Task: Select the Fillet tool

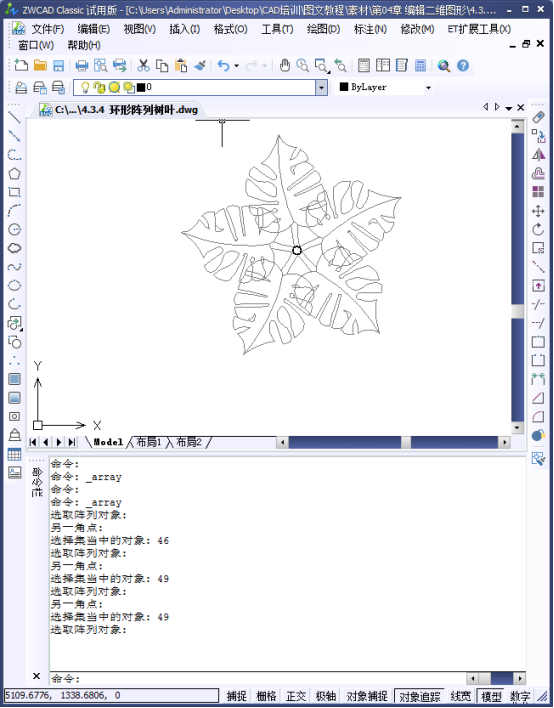Action: [538, 416]
